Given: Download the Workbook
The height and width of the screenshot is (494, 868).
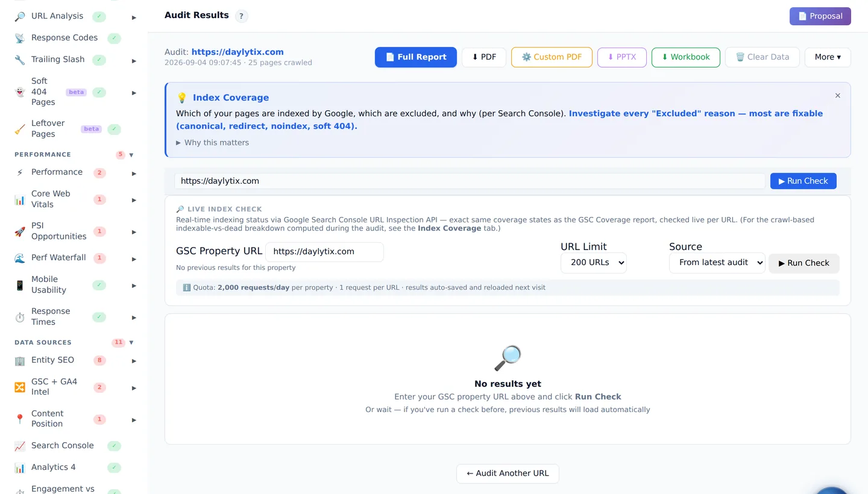Looking at the screenshot, I should [x=686, y=57].
